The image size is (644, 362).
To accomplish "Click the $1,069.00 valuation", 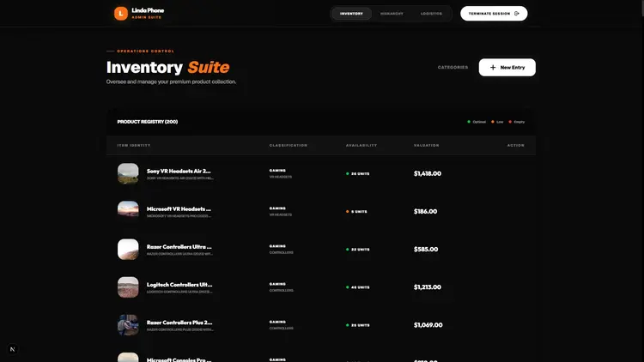I will pyautogui.click(x=428, y=324).
